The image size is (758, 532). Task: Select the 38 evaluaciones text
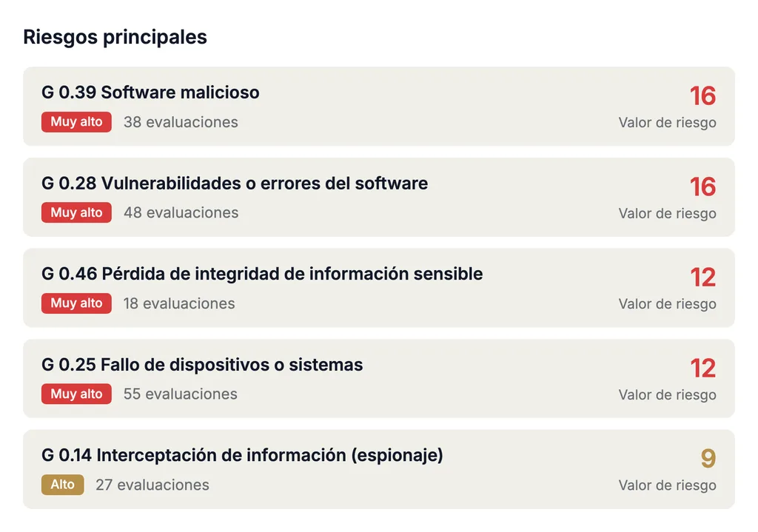[181, 122]
